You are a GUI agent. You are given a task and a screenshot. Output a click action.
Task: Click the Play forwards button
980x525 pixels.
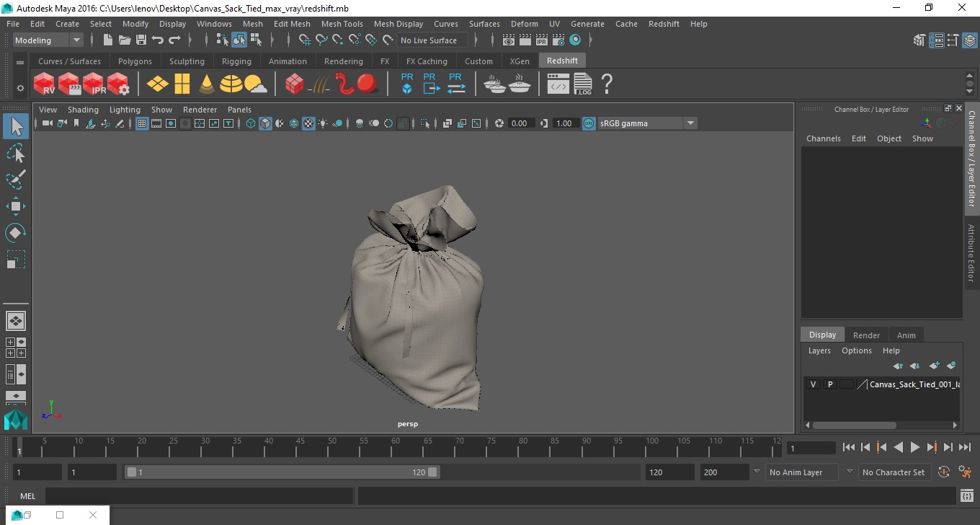pos(914,447)
